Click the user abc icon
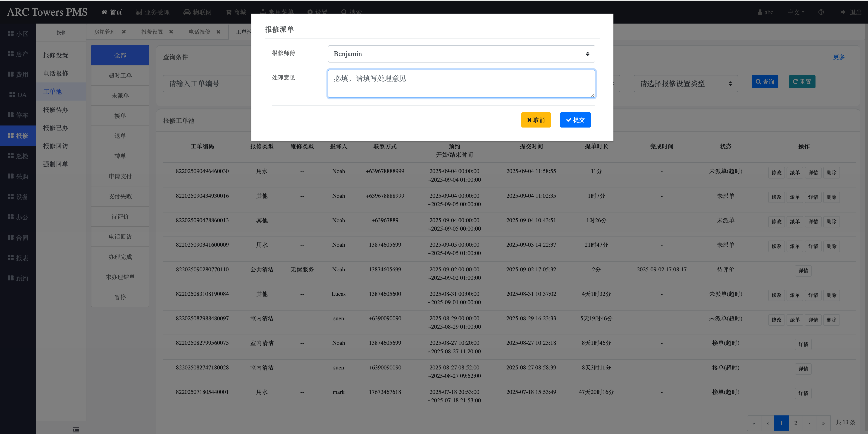868x434 pixels. [x=760, y=12]
